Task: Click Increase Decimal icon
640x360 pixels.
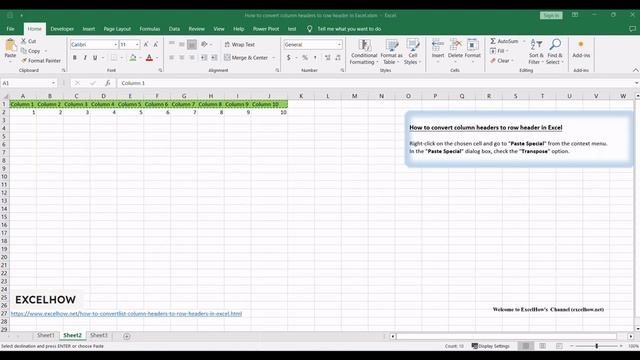Action: (x=327, y=58)
